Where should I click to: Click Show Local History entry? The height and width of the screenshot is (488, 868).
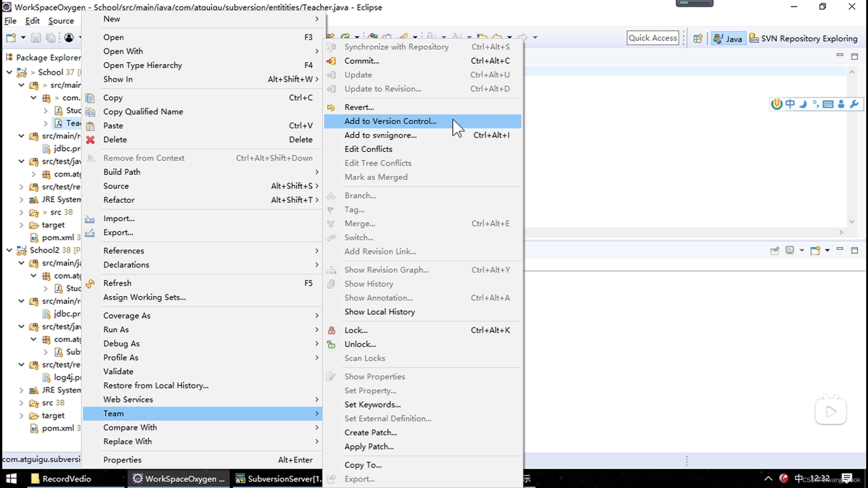click(x=422, y=312)
